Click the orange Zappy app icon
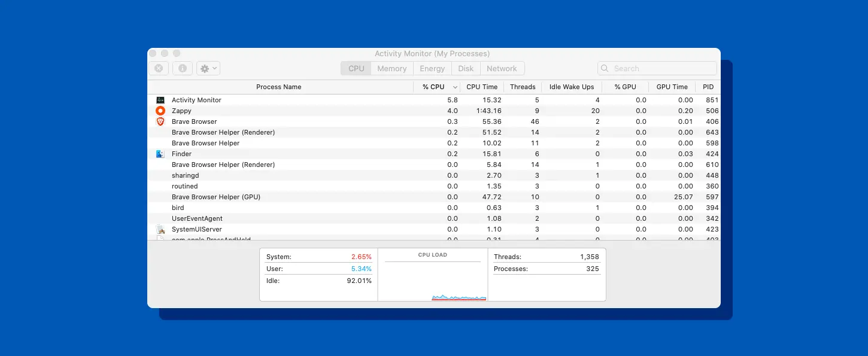The height and width of the screenshot is (356, 868). coord(160,111)
